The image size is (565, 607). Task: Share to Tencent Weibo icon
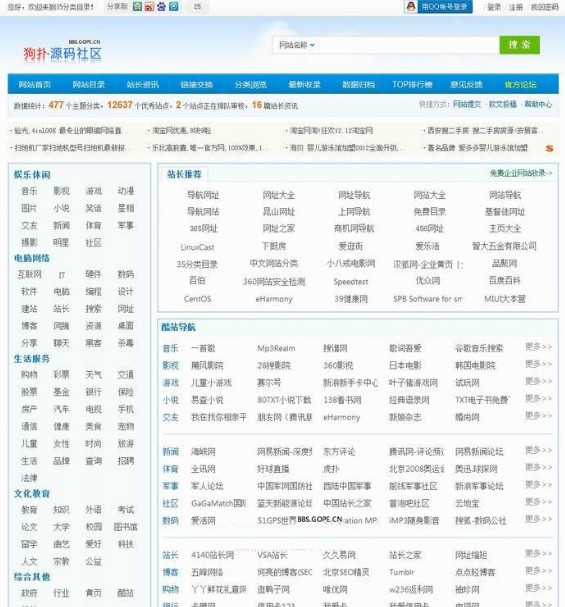tap(174, 6)
